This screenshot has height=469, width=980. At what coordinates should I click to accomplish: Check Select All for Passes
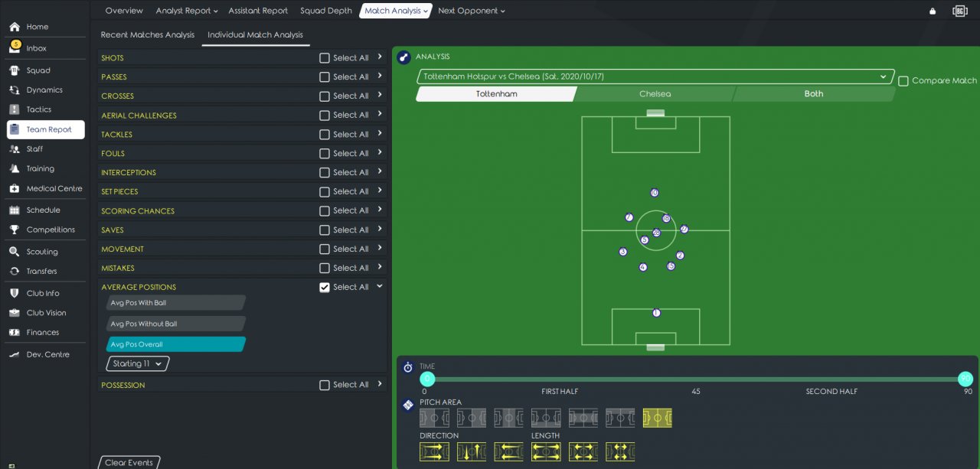[x=325, y=77]
